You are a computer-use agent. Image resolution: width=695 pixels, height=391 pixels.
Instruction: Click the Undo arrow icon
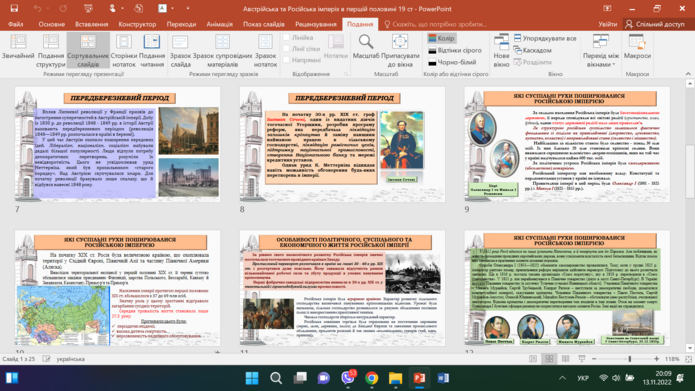click(x=38, y=8)
